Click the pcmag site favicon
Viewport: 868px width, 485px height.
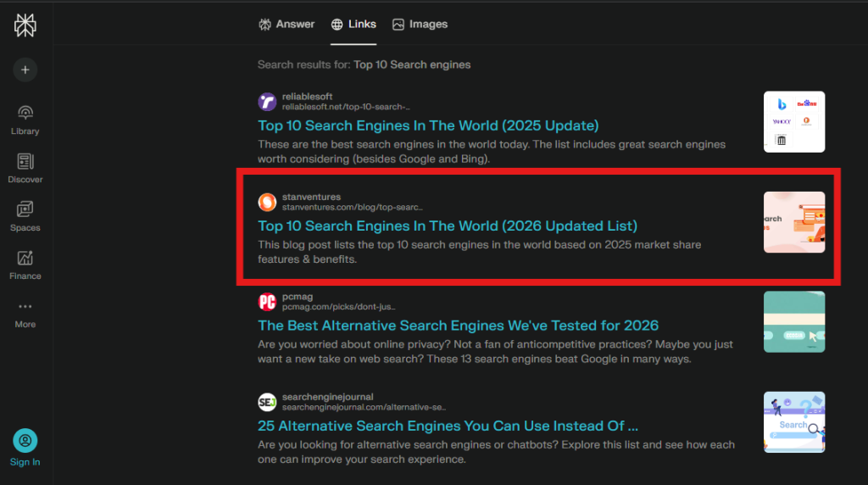click(x=267, y=302)
